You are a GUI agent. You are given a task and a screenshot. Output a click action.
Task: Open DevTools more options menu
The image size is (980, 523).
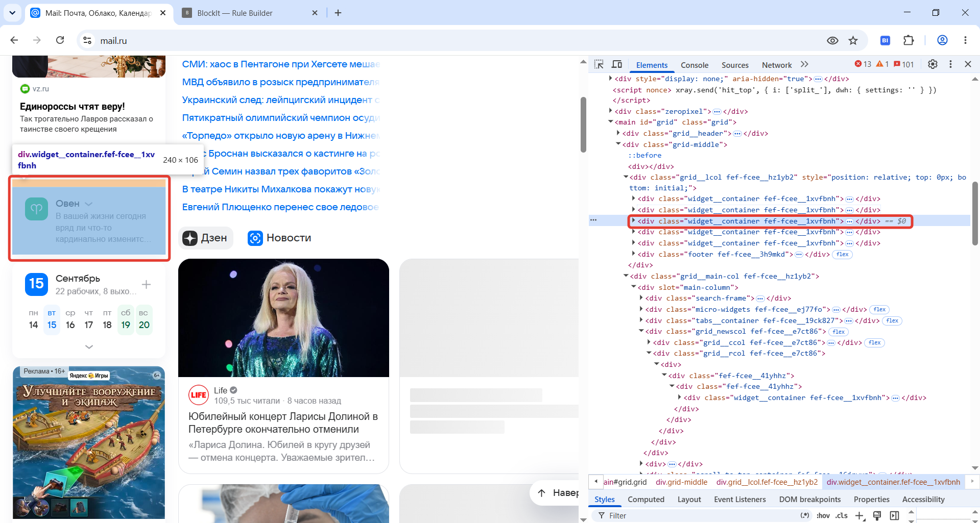tap(950, 64)
